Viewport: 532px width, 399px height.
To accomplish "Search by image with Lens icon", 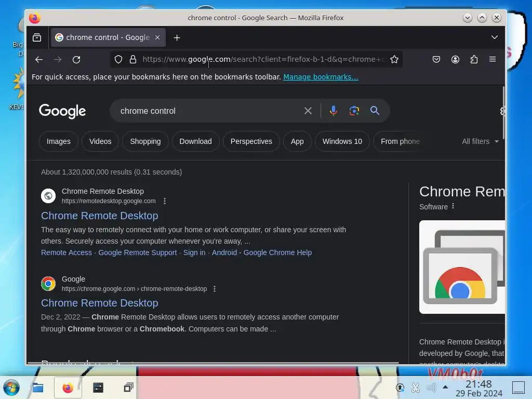I will 354,111.
